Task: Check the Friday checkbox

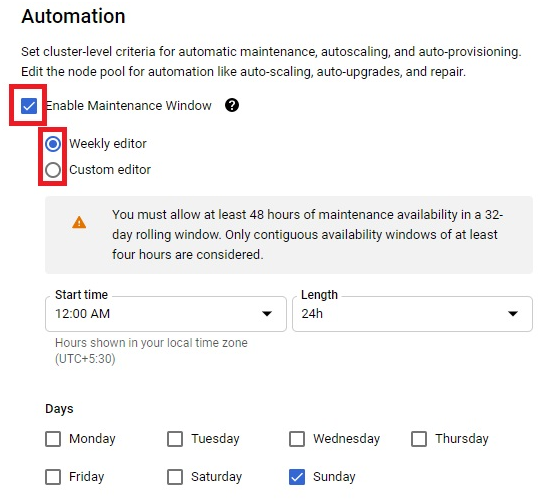Action: click(x=53, y=477)
